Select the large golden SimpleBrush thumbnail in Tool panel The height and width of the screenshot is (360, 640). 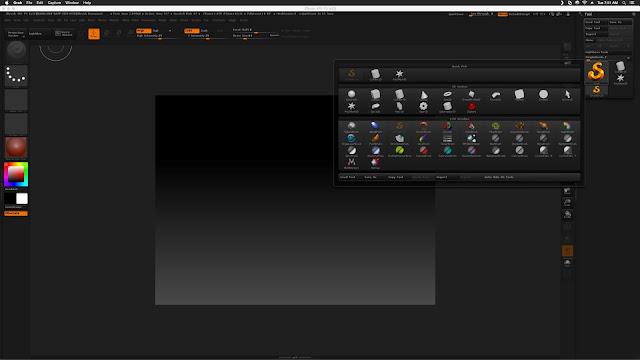click(596, 72)
